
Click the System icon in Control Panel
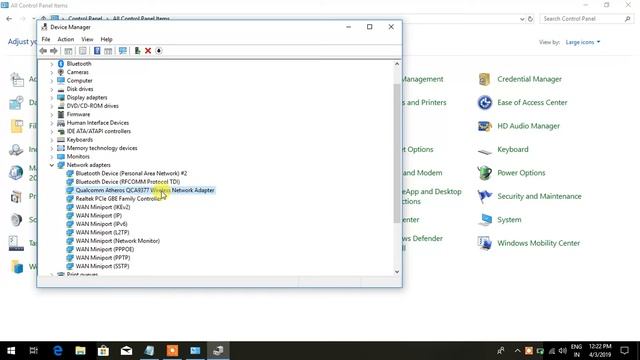click(485, 220)
